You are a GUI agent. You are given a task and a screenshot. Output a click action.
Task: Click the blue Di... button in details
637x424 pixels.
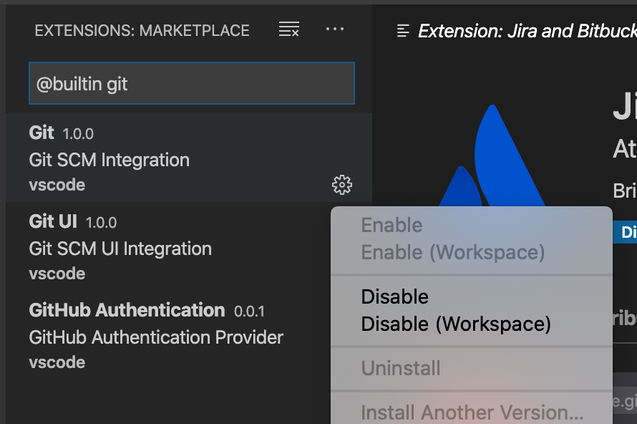coord(625,232)
